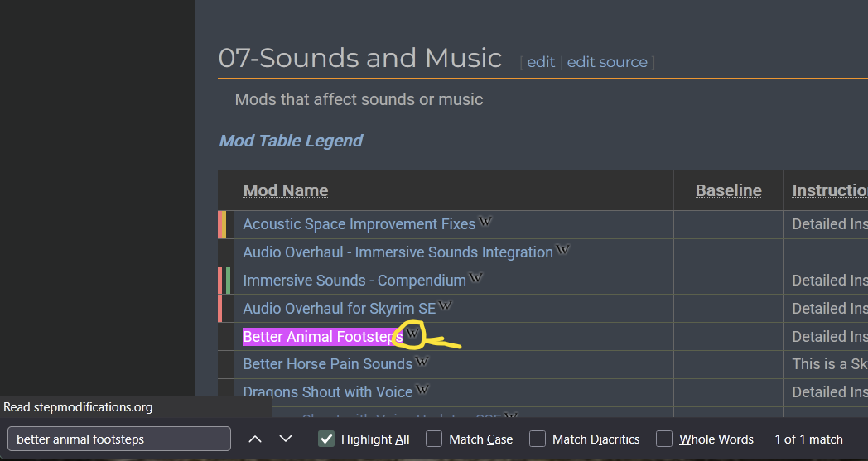Open wiki icon after Audio Overhaul for Skyrim SE
Image resolution: width=868 pixels, height=461 pixels.
pos(445,306)
